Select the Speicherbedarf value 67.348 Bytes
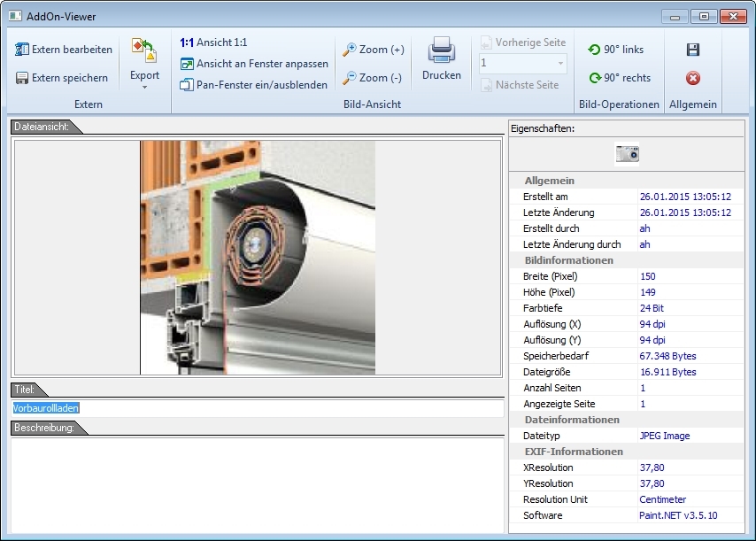The width and height of the screenshot is (756, 541). [667, 356]
